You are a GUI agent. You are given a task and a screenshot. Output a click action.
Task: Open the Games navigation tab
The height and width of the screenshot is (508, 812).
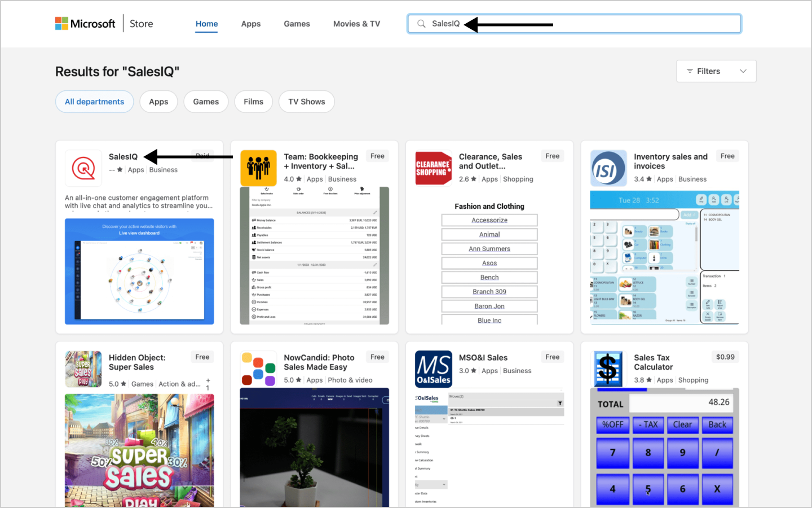point(297,24)
